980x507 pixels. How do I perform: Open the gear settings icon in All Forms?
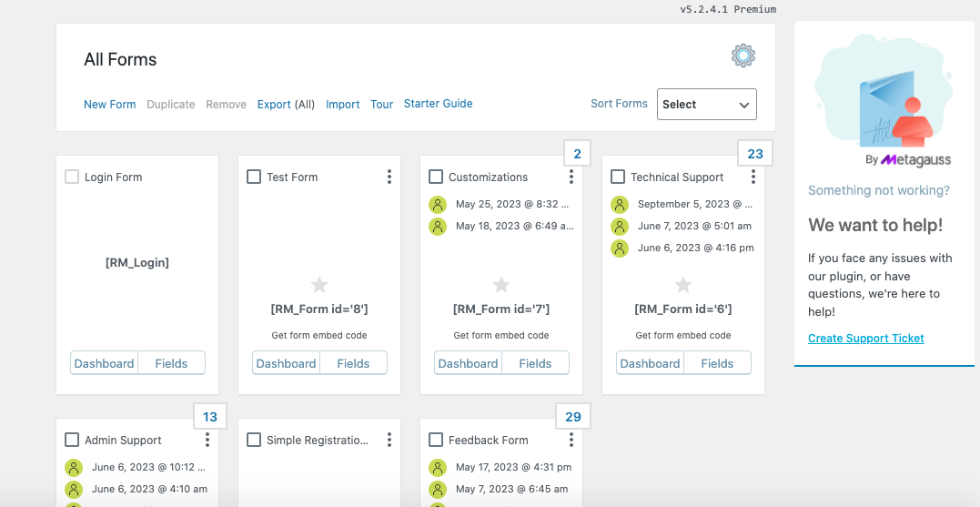743,56
